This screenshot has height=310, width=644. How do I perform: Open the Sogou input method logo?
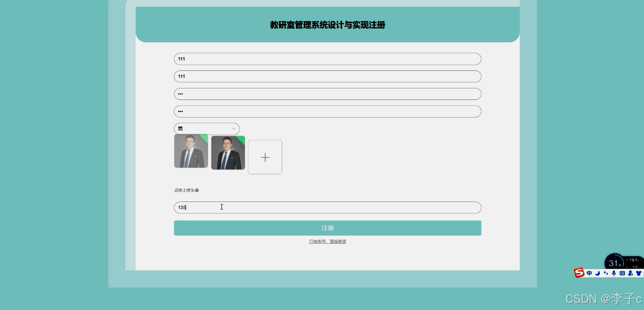579,273
